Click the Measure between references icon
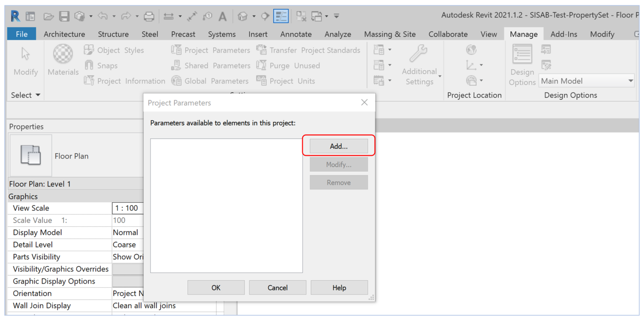 (x=169, y=16)
